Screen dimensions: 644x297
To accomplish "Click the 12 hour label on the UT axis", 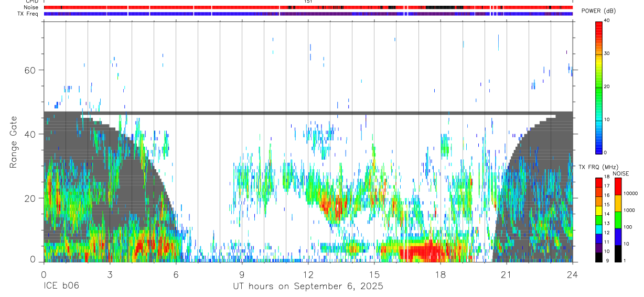I will (308, 274).
